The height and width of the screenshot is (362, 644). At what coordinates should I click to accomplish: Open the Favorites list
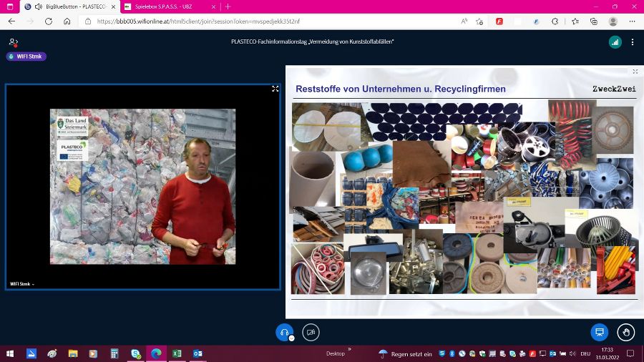[575, 21]
